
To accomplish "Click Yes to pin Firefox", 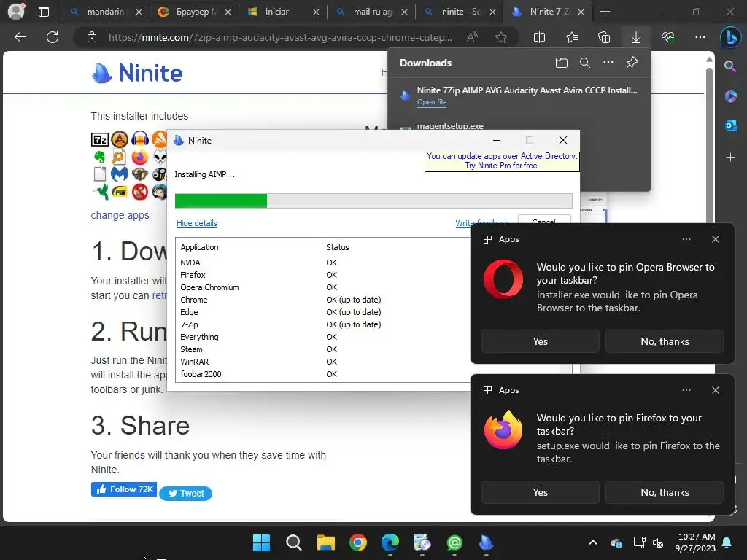I will pos(541,492).
